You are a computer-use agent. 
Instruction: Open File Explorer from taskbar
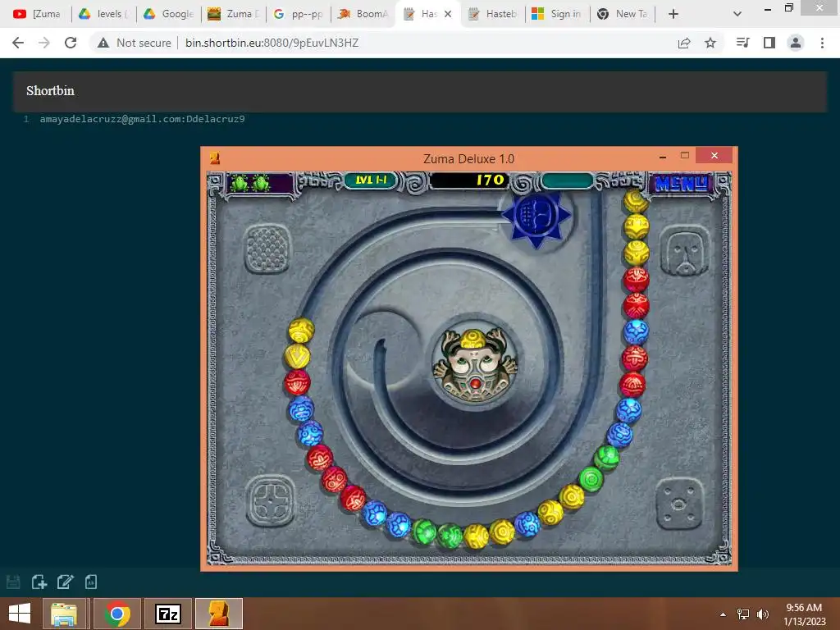pos(64,614)
